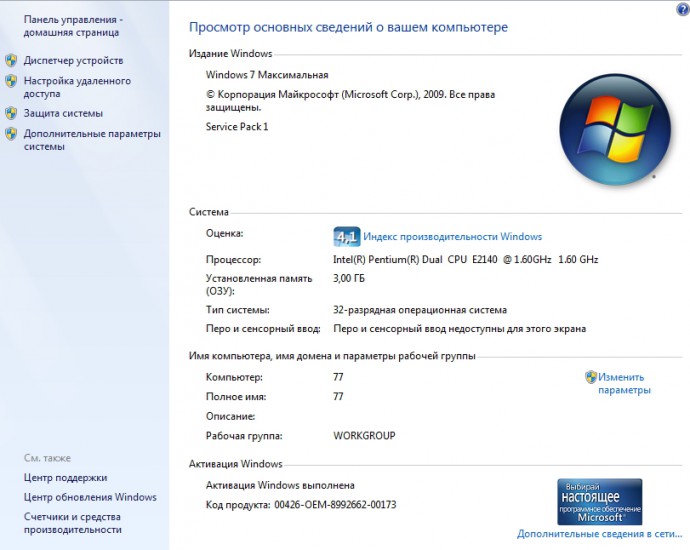The image size is (690, 550).
Task: Click full name value next to Полное имя
Action: [x=338, y=396]
